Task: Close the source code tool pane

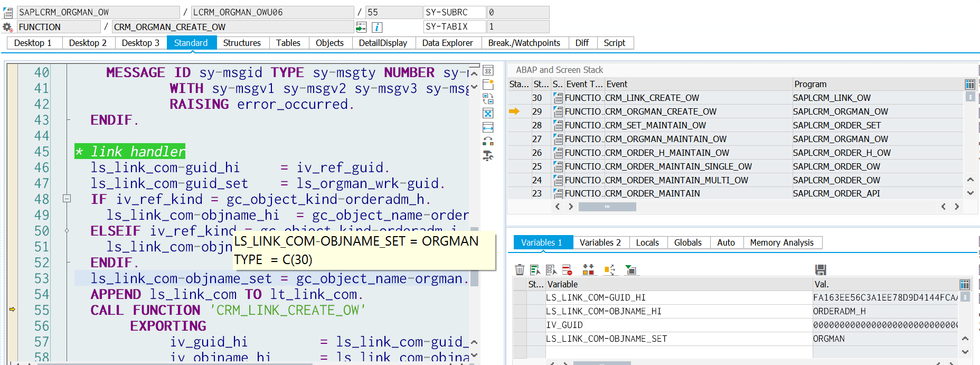Action: (x=488, y=71)
